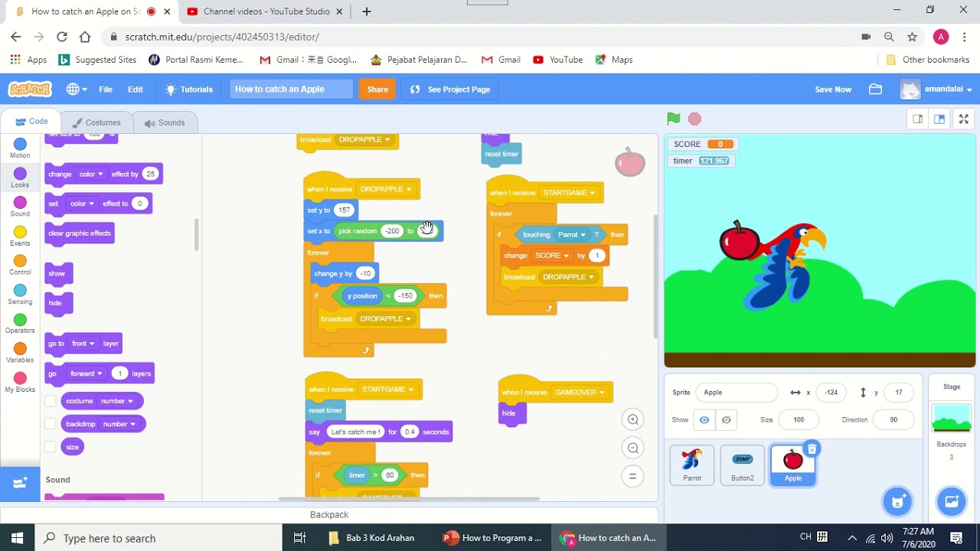Open number dropdown in backdrop block
980x551 pixels.
[x=120, y=424]
